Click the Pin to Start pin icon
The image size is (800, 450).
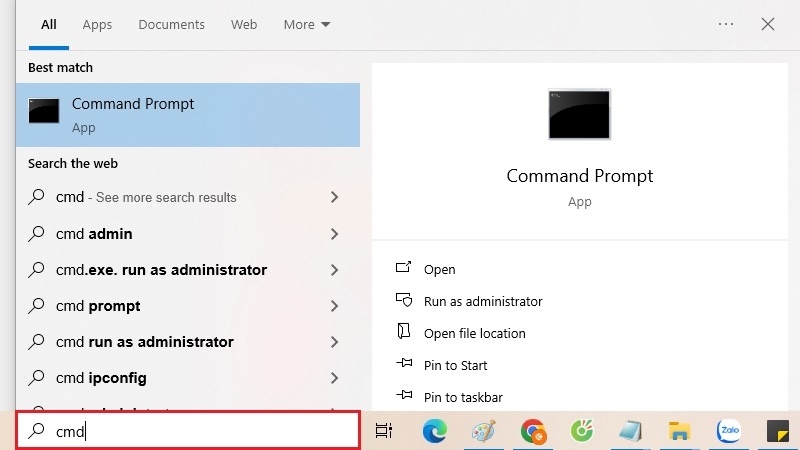tap(404, 363)
